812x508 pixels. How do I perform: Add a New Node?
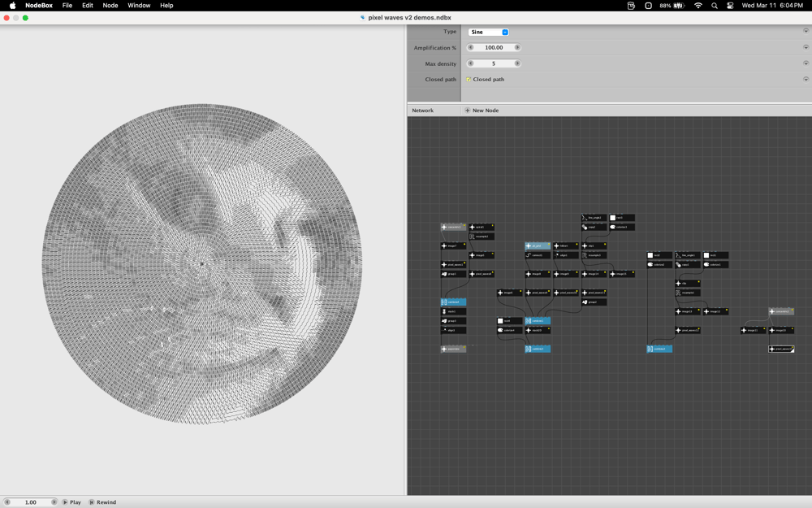(x=482, y=111)
